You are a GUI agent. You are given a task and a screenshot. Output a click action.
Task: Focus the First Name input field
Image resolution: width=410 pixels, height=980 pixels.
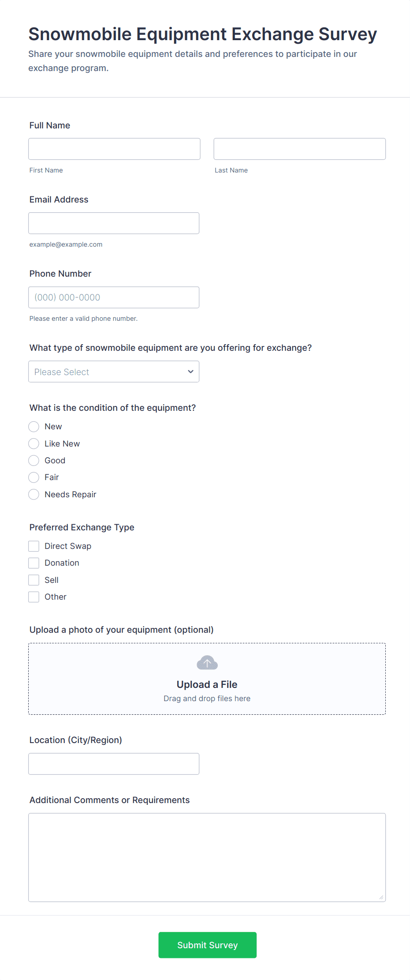pos(114,149)
